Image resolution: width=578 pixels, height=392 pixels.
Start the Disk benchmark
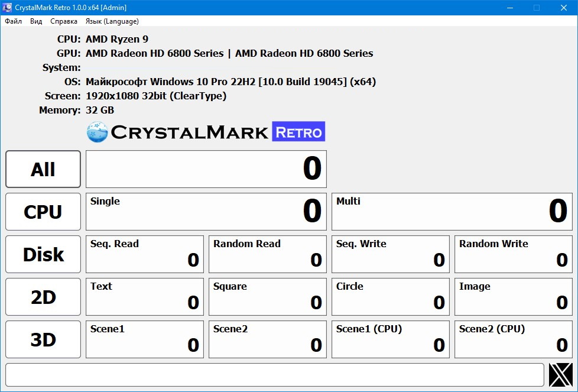pos(43,254)
